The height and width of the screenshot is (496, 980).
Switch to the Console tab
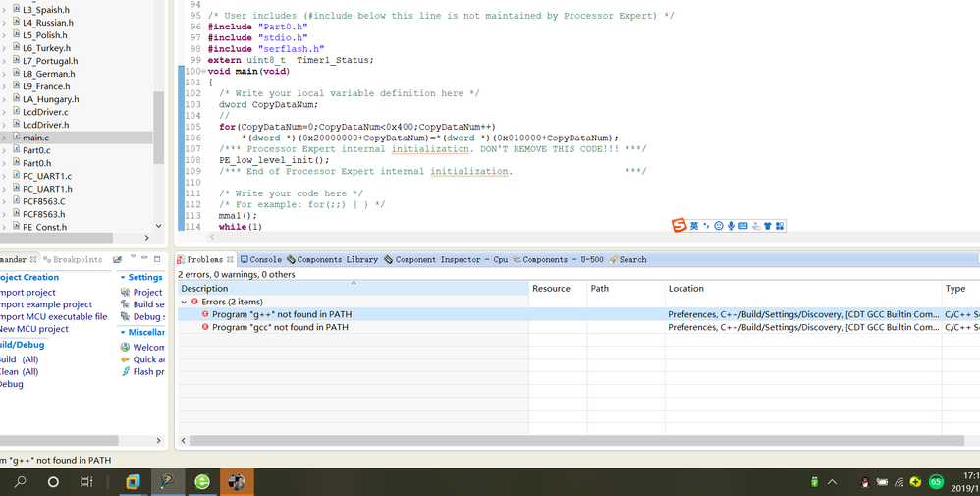pos(261,259)
